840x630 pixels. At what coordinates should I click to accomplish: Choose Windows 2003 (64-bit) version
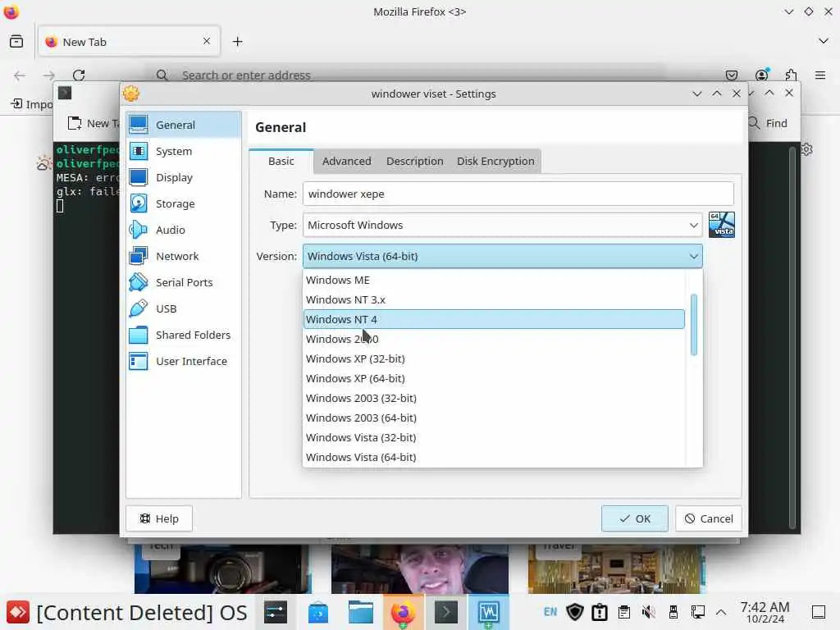point(494,418)
